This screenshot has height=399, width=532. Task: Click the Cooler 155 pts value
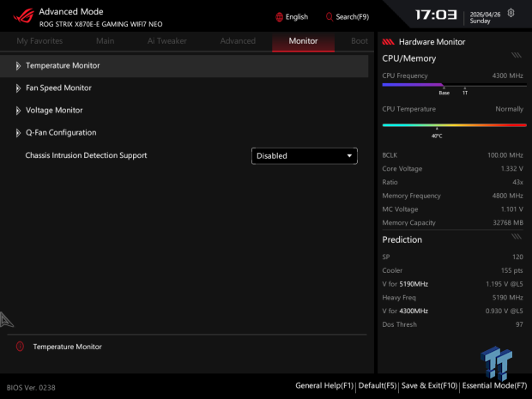coord(512,270)
